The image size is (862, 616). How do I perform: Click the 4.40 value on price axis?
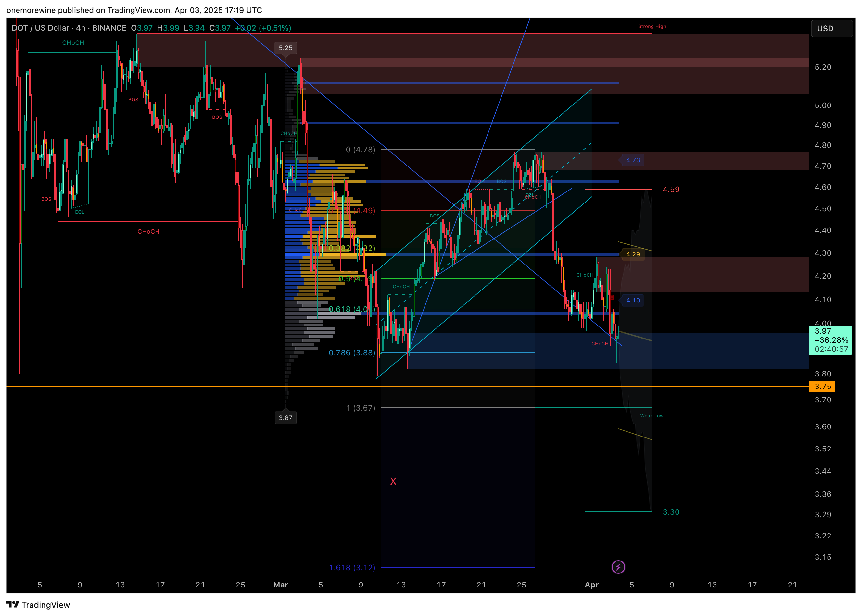click(x=822, y=230)
